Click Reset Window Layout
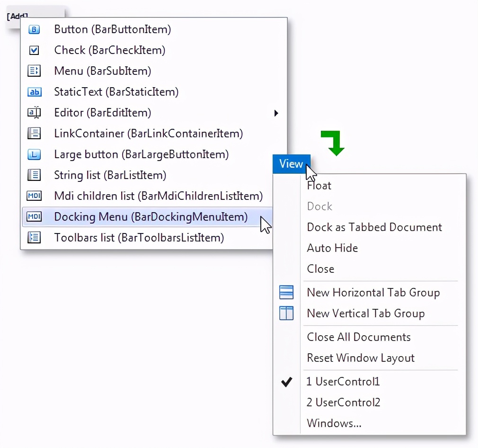Viewport: 478px width, 448px height. pyautogui.click(x=361, y=358)
